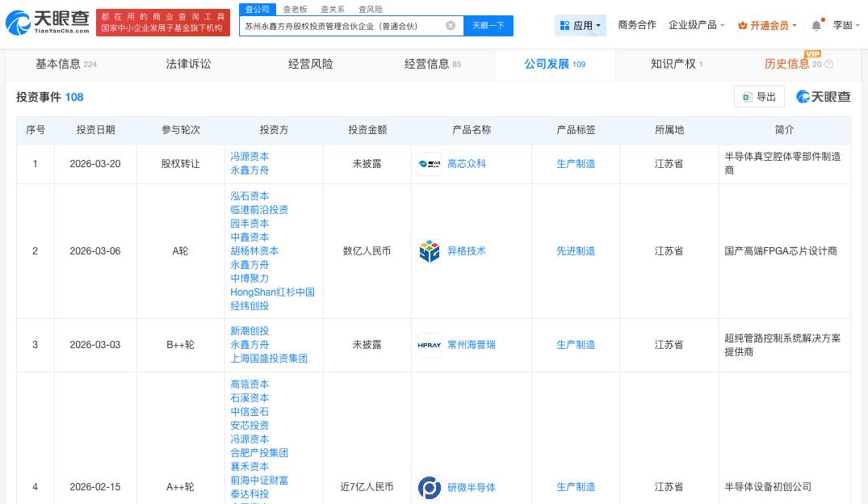Open the 企业级产品 dropdown menu
The image size is (868, 504).
coord(696,26)
